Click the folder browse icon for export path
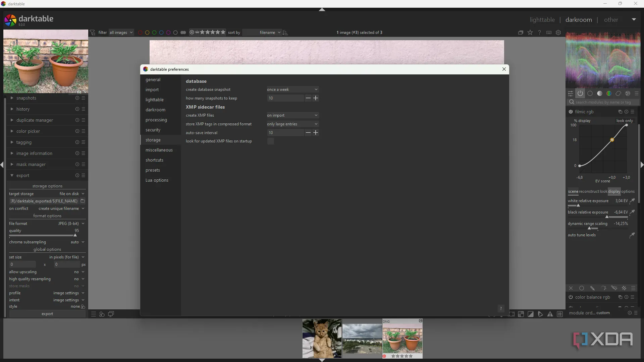644x362 pixels. 83,201
